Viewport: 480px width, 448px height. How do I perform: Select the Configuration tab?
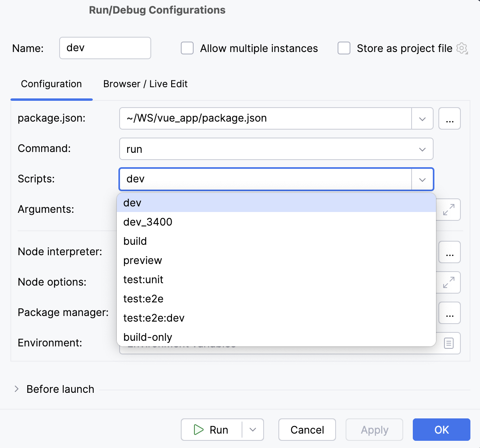51,84
